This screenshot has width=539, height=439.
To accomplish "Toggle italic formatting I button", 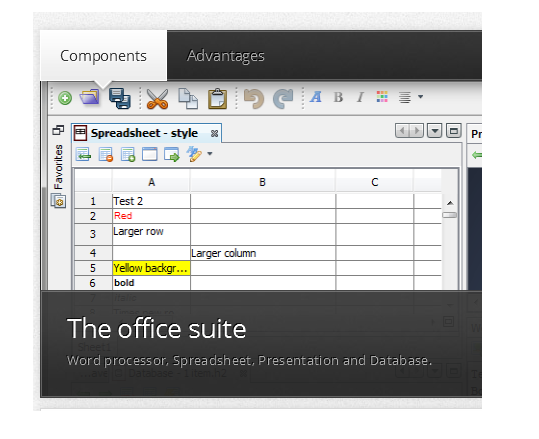I will (x=360, y=97).
